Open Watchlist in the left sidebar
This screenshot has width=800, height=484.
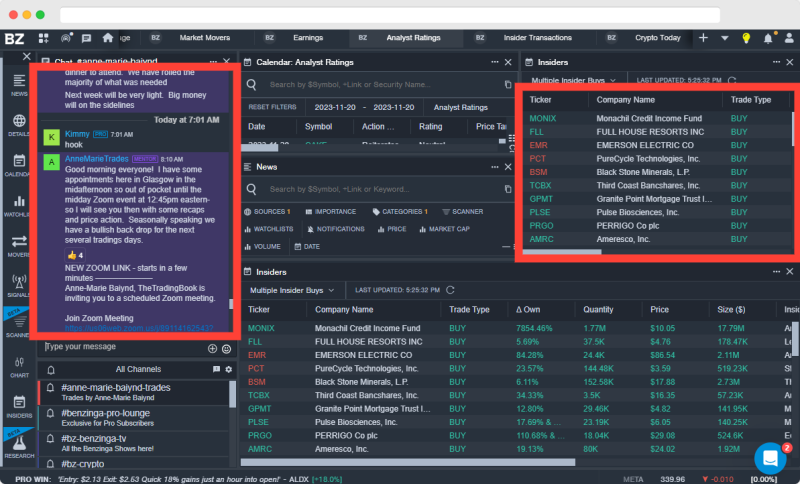click(19, 206)
